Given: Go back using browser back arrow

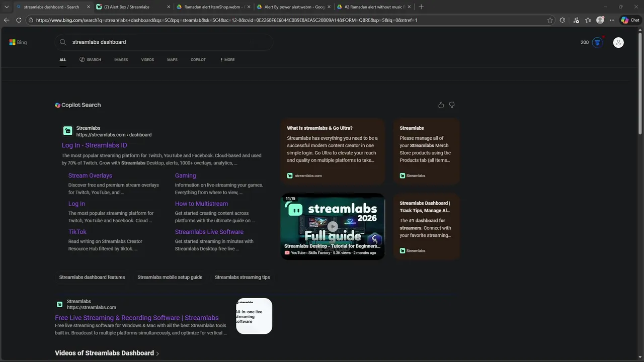Looking at the screenshot, I should [x=7, y=20].
